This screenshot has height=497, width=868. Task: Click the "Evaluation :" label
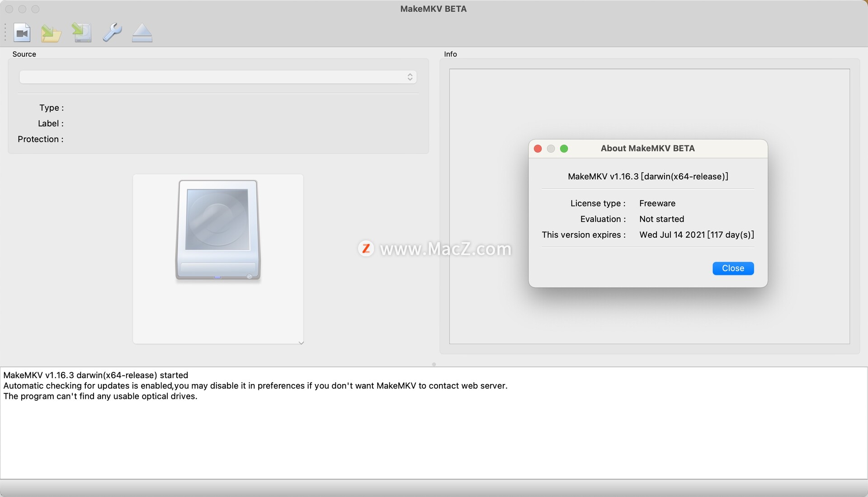point(603,219)
